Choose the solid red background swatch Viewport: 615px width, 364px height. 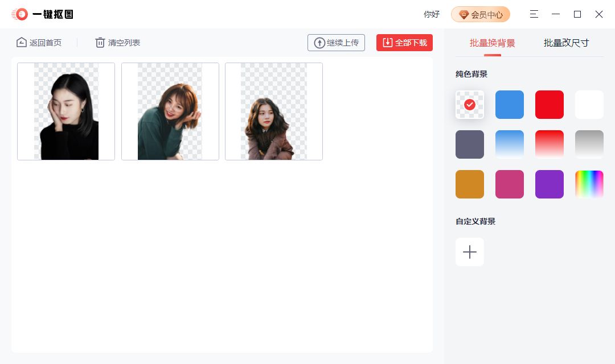pyautogui.click(x=549, y=105)
